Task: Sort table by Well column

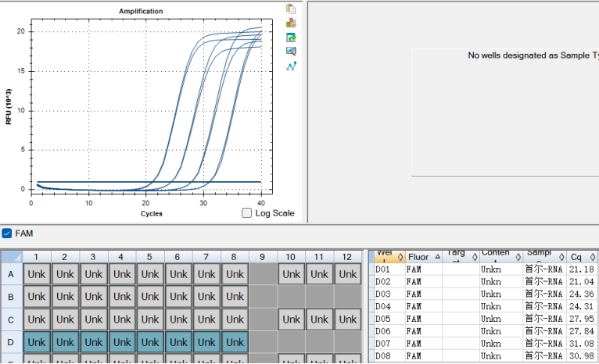Action: [x=389, y=256]
